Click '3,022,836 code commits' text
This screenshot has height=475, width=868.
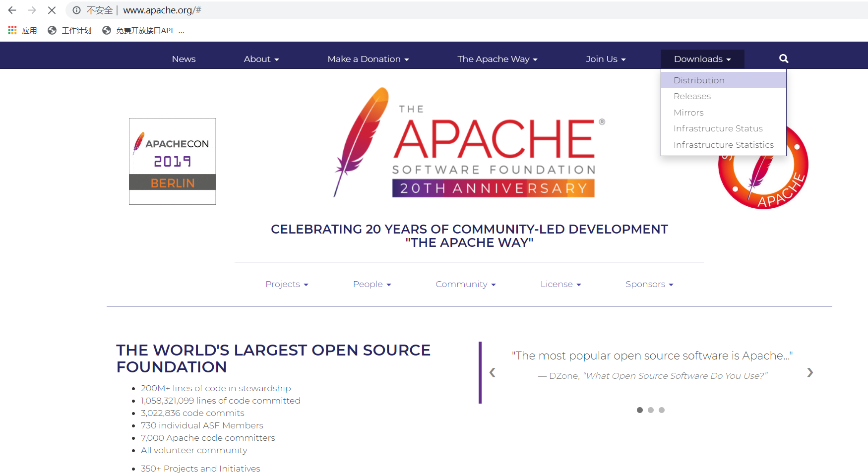click(x=192, y=413)
